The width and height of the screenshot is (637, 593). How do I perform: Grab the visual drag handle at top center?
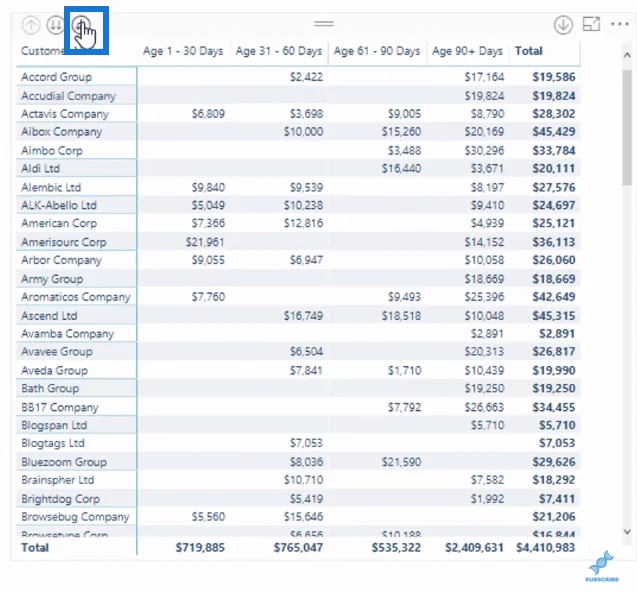[x=324, y=24]
